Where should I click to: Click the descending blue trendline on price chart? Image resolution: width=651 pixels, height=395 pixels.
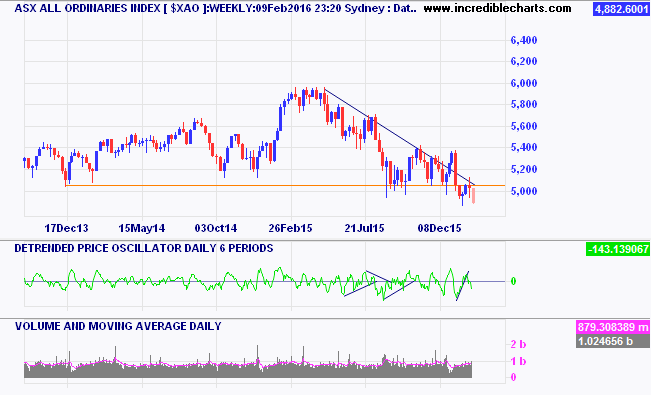(399, 137)
